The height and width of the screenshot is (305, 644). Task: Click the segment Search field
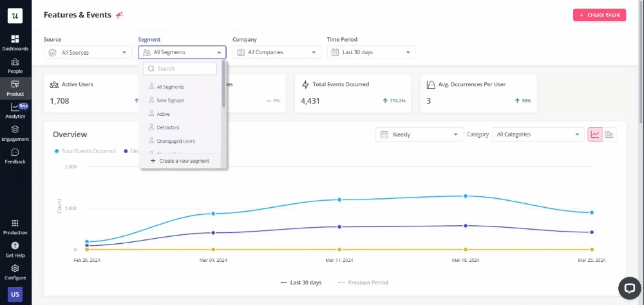pyautogui.click(x=180, y=69)
